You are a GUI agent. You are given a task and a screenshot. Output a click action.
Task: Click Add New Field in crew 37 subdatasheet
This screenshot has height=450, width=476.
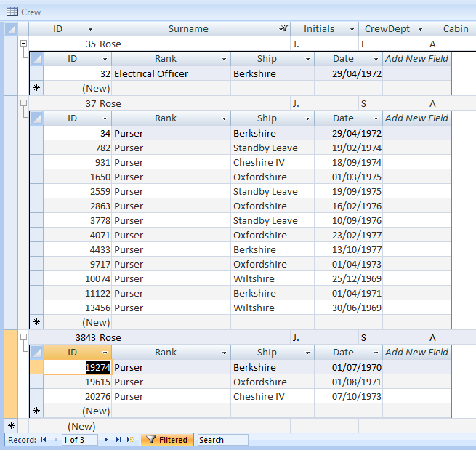tap(416, 118)
